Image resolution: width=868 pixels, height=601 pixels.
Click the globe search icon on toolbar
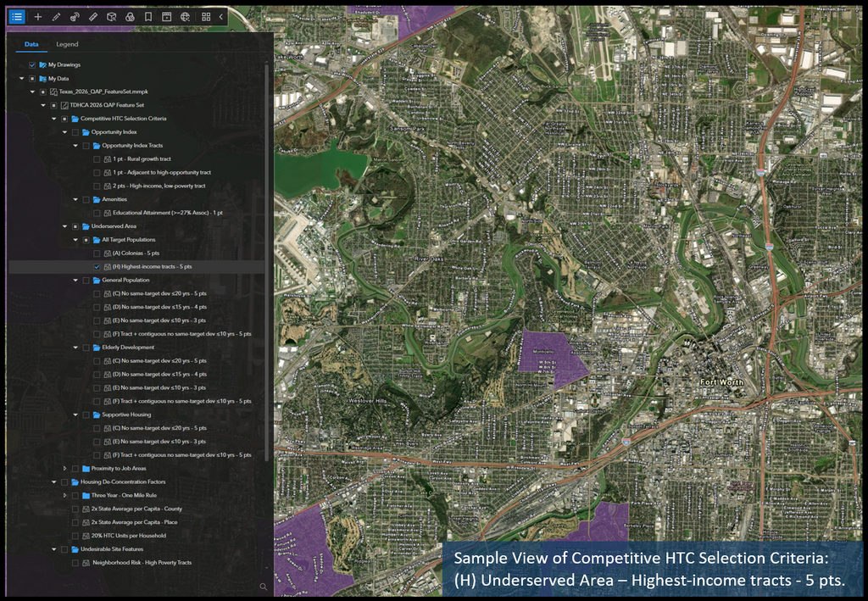pyautogui.click(x=186, y=16)
